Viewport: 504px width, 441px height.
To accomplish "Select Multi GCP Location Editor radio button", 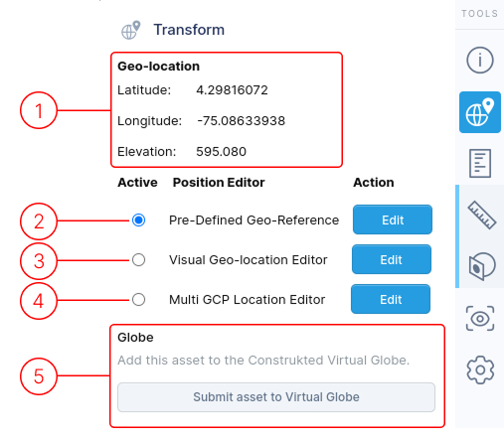I will click(138, 300).
